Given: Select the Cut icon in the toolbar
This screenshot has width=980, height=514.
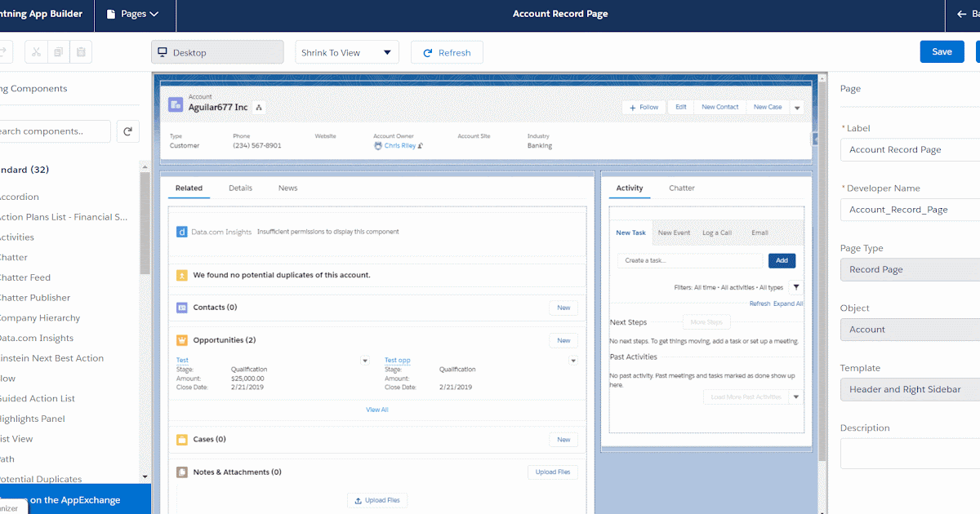Looking at the screenshot, I should coord(35,51).
